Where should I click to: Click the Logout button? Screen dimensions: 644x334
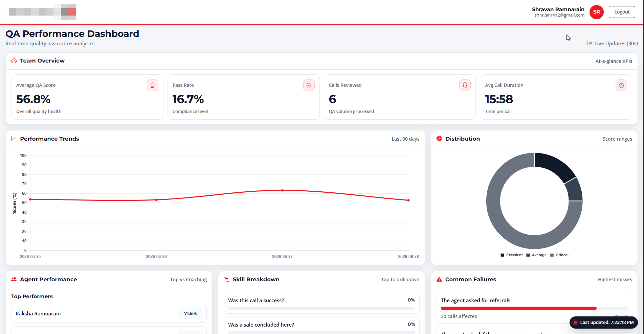[622, 12]
